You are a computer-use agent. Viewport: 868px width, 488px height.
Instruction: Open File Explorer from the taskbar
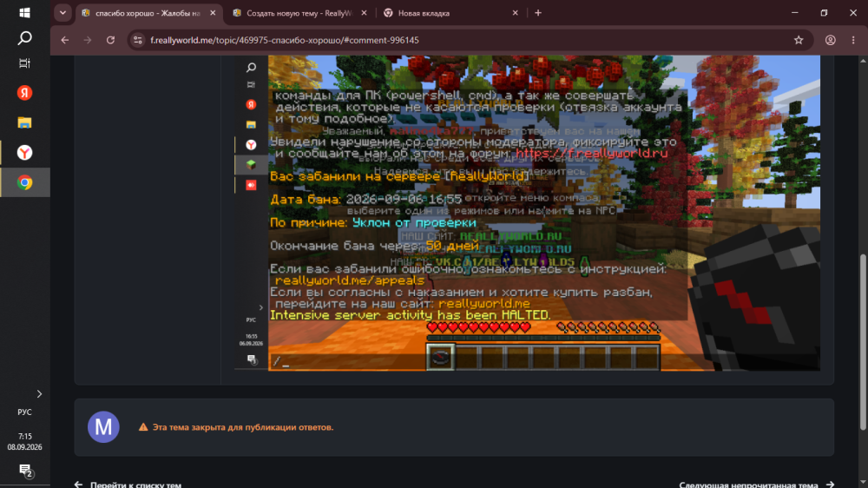click(x=24, y=122)
